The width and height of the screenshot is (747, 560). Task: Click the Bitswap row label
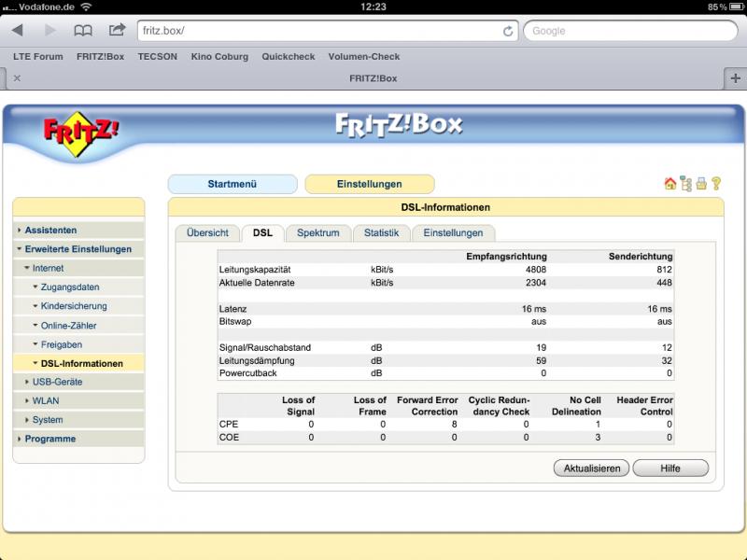point(235,321)
